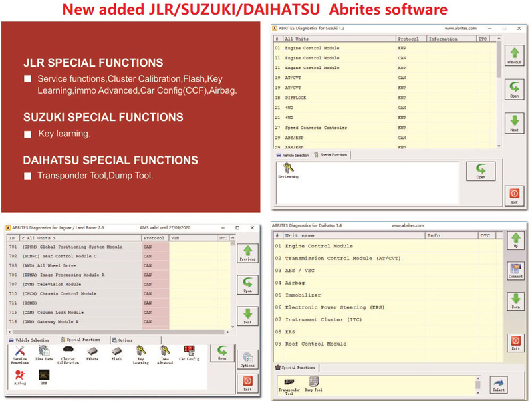
Task: Click the Next arrow in Suzuki window
Action: point(514,123)
